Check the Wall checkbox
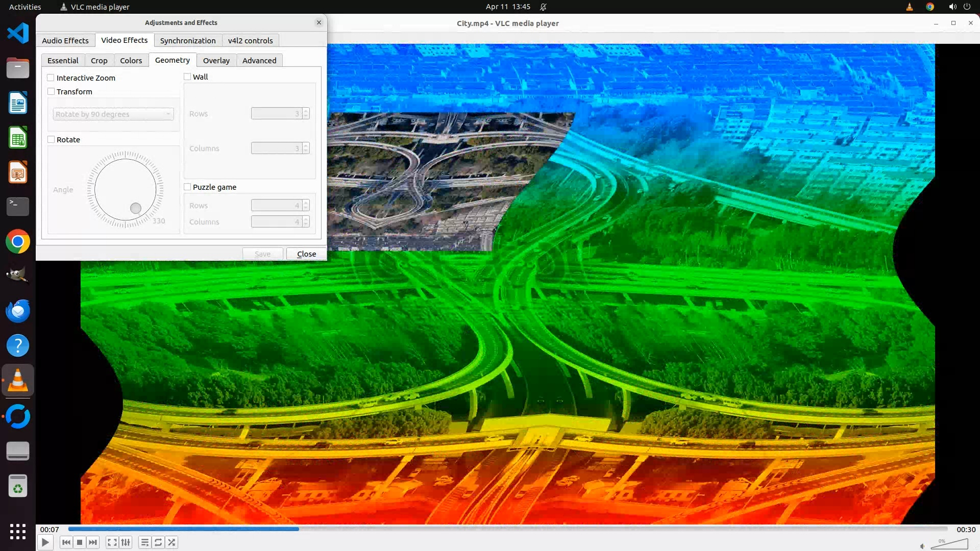Viewport: 980px width, 551px height. [187, 77]
